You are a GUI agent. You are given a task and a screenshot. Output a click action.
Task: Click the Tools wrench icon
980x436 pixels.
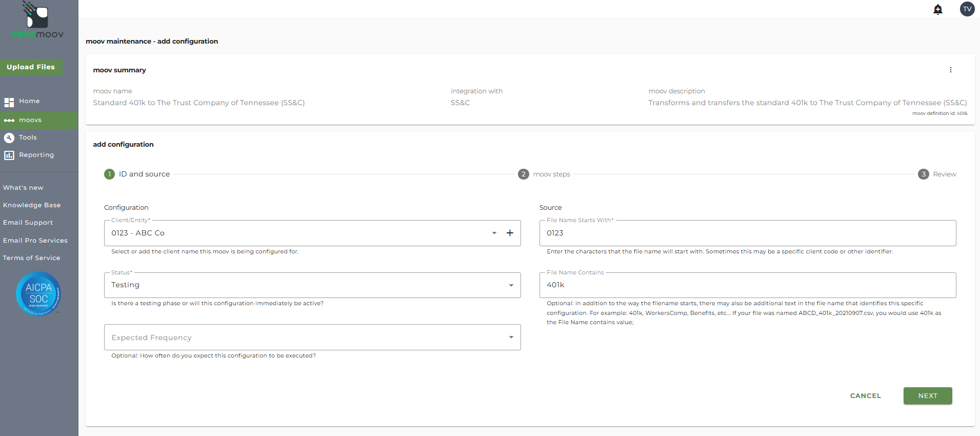coord(9,137)
